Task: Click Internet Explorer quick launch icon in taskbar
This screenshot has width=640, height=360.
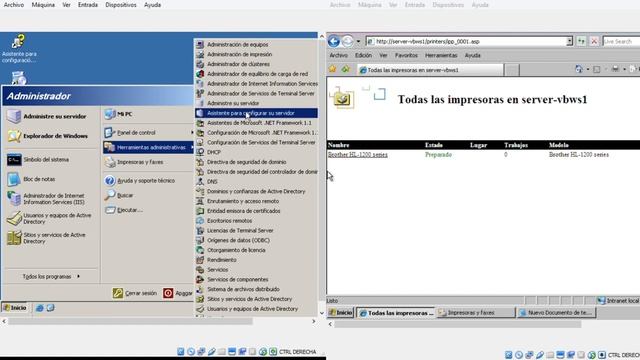Action: (40, 308)
